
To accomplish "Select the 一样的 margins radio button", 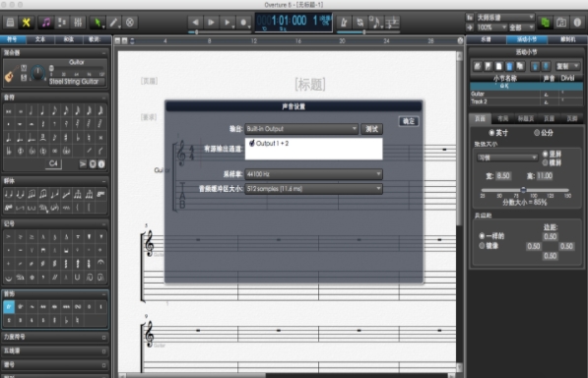I will click(x=482, y=236).
